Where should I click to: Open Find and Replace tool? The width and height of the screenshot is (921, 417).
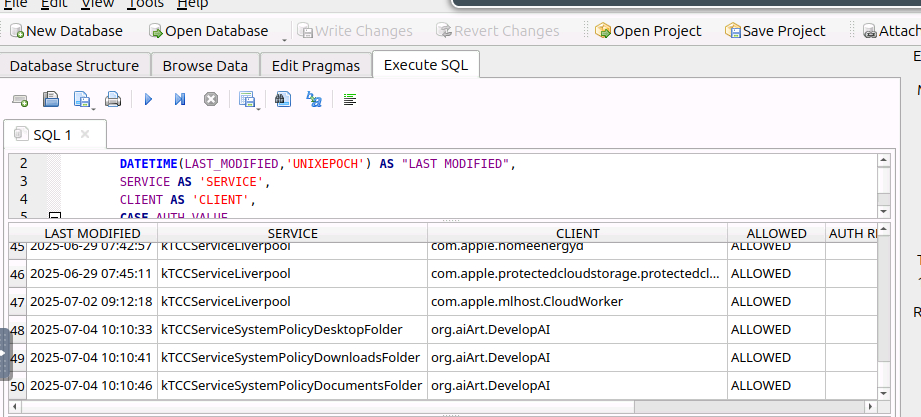click(314, 100)
